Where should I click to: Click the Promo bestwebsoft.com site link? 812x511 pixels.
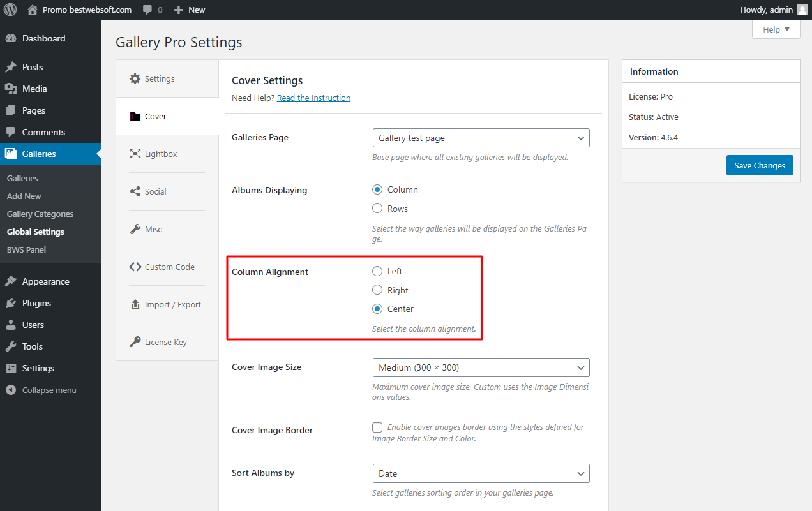pos(80,10)
